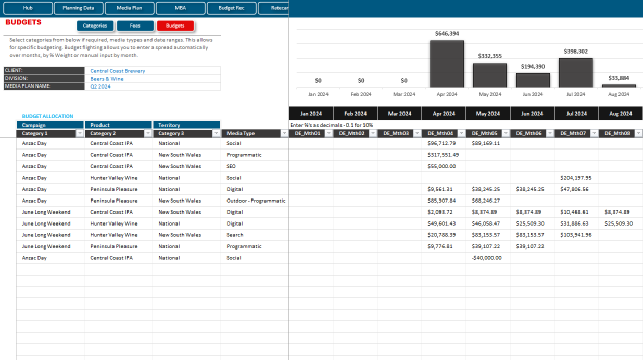Expand the DE_Mth01 column filter
Image resolution: width=644 pixels, height=361 pixels.
click(x=329, y=133)
